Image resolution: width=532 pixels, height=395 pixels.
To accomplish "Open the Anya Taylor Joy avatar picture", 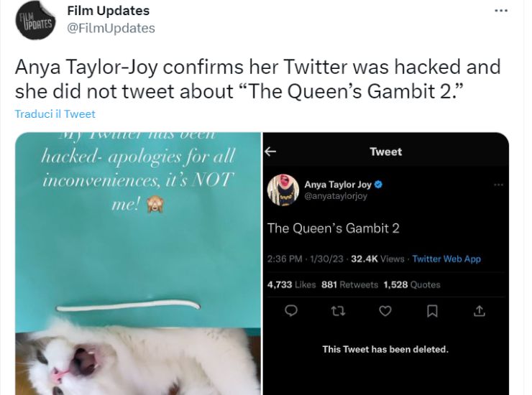I will tap(283, 190).
